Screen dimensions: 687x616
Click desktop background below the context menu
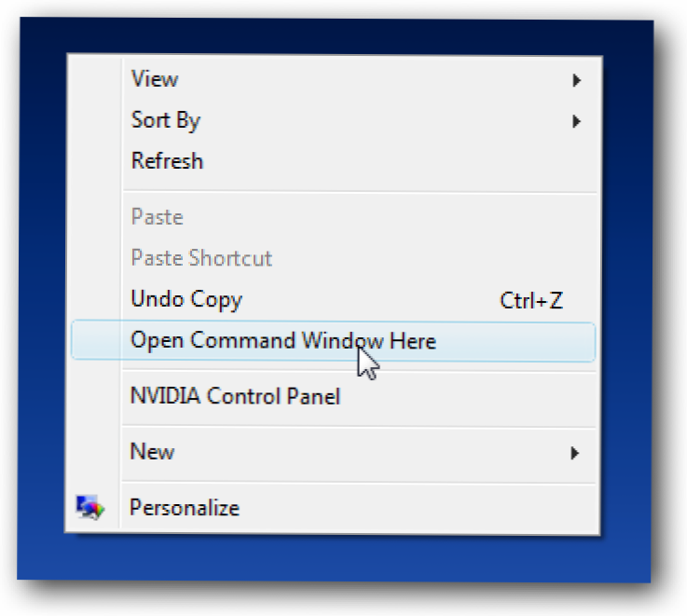[336, 557]
